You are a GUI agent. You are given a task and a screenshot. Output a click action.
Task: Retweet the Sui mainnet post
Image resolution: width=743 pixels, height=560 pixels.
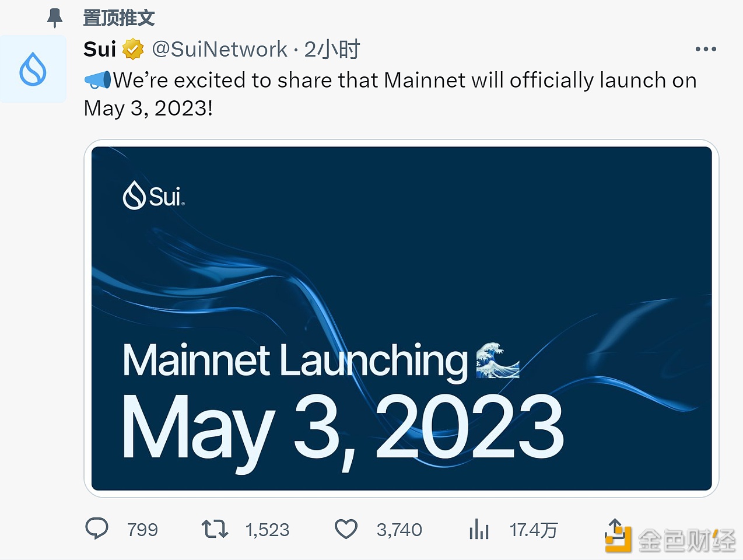coord(214,529)
